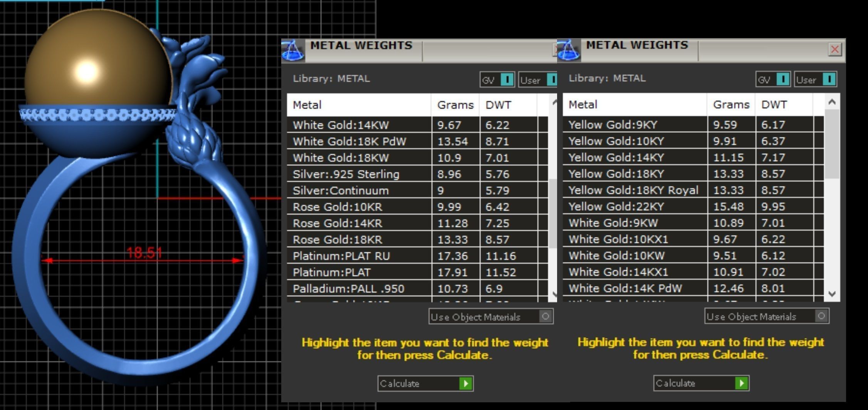Select the Rose Gold:10KR row
868x410 pixels.
pyautogui.click(x=418, y=207)
